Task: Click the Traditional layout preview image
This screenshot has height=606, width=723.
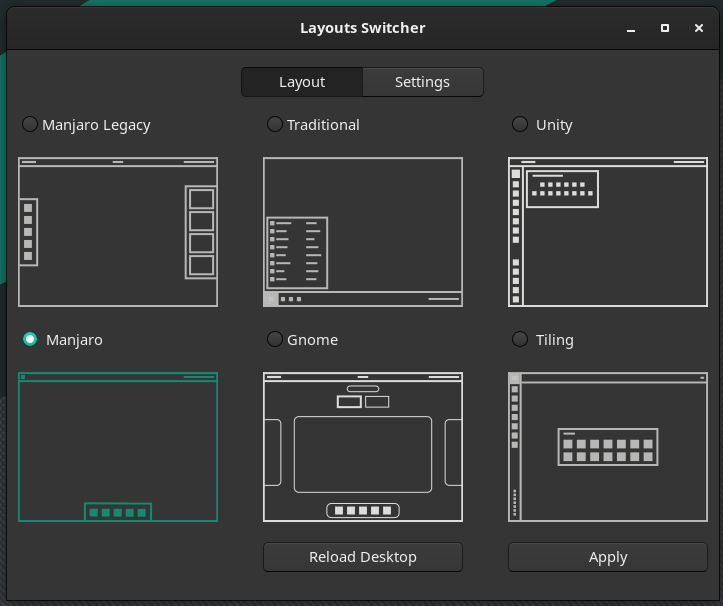Action: coord(363,232)
